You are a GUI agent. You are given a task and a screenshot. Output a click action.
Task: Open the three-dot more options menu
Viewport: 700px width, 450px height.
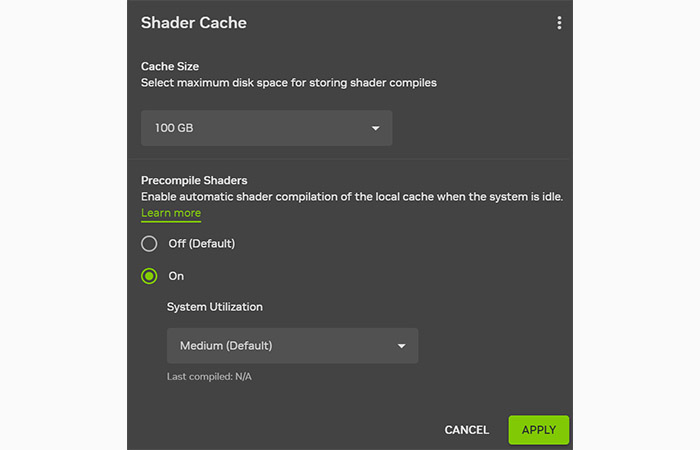coord(559,23)
